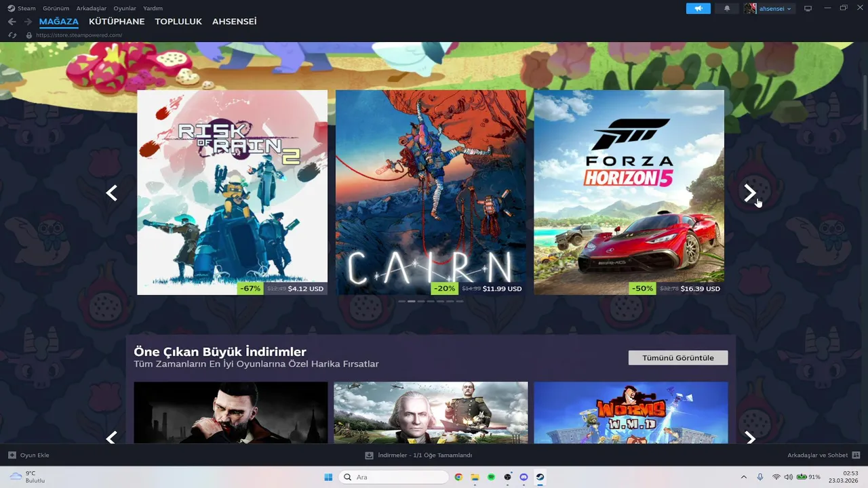Open the Arkadaşlar menu
868x488 pixels.
(92, 8)
